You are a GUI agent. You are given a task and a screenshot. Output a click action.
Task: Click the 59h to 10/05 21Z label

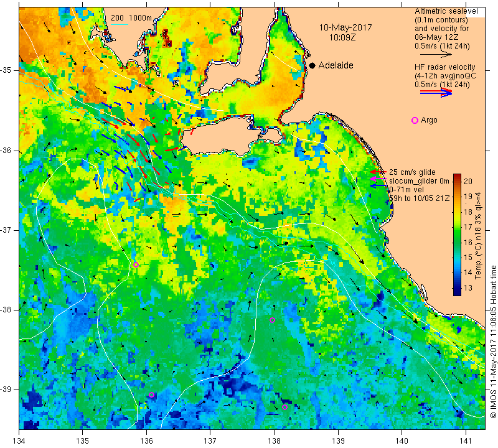419,198
